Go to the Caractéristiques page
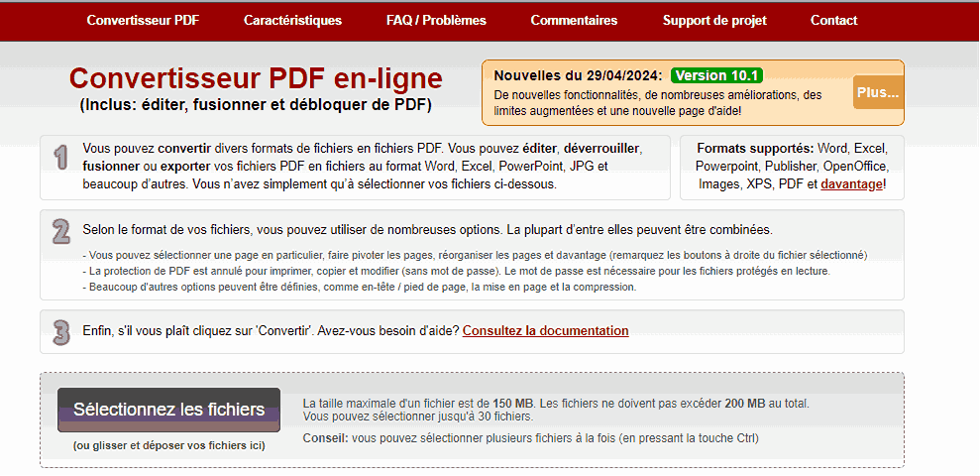This screenshot has width=980, height=476. 292,20
